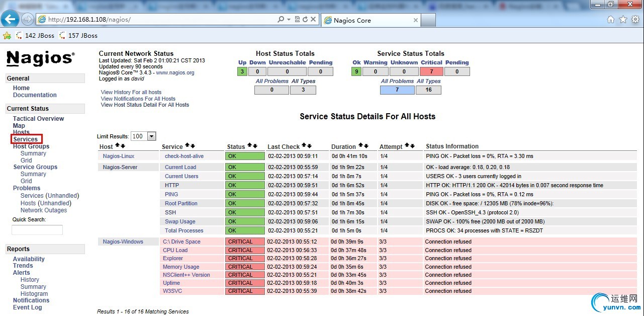644x316 pixels.
Task: Go back with the browser Back arrow
Action: 10,19
